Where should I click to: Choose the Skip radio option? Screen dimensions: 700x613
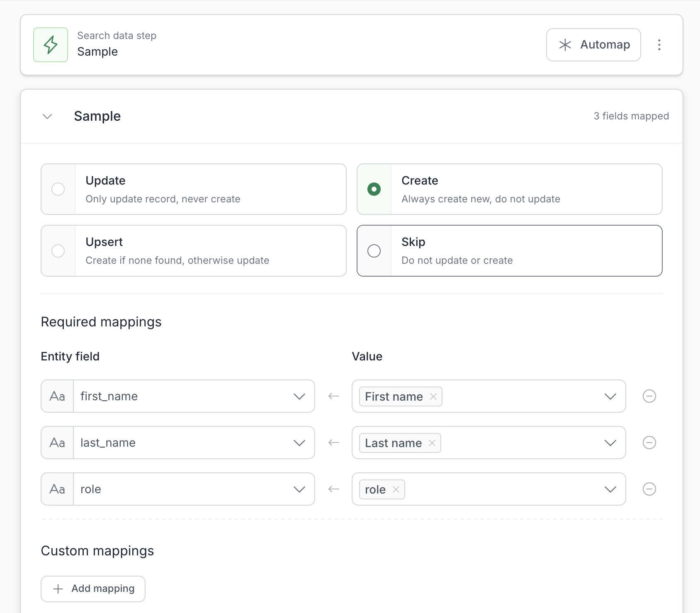tap(374, 251)
